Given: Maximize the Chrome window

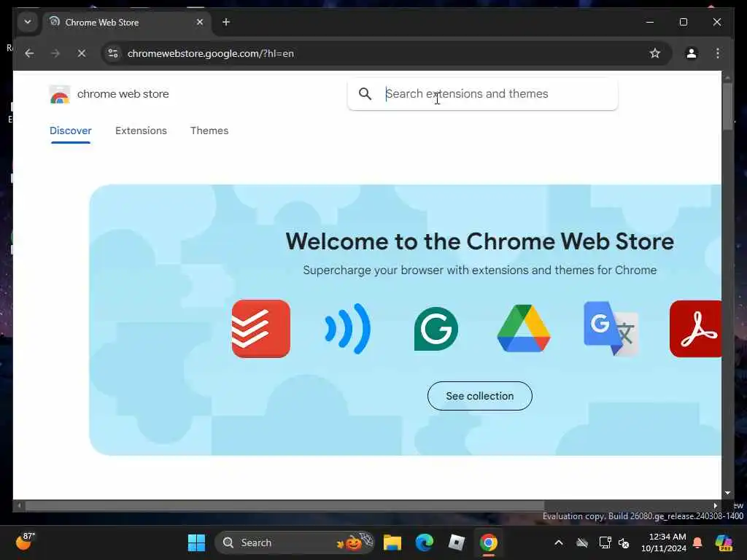Looking at the screenshot, I should point(683,22).
